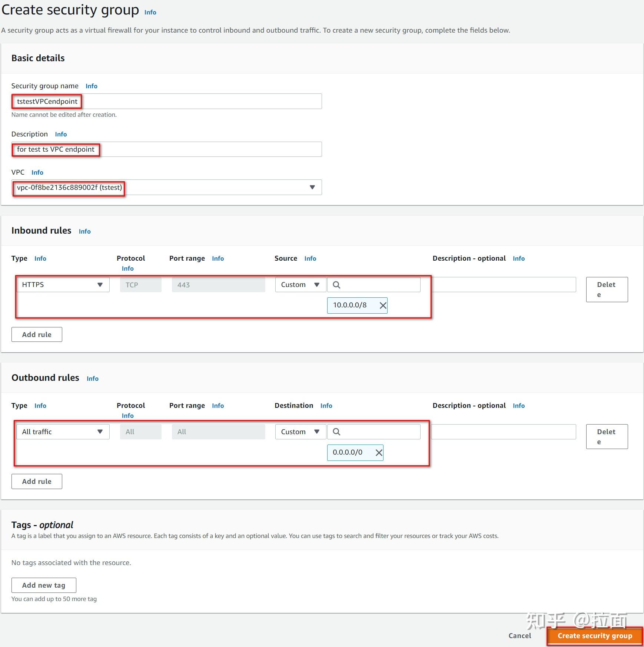Add a new inbound rule
Image resolution: width=644 pixels, height=647 pixels.
pyautogui.click(x=37, y=334)
